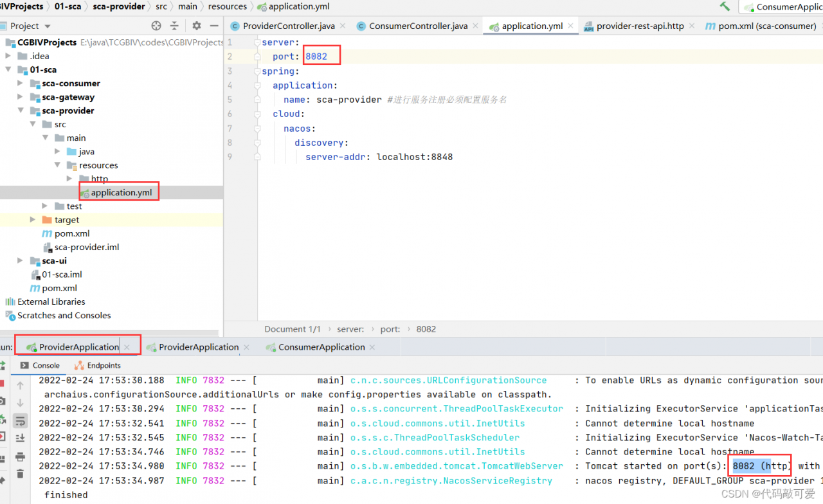Screen dimensions: 823x504
Task: Click the locate-in-project crosshair icon
Action: point(156,26)
